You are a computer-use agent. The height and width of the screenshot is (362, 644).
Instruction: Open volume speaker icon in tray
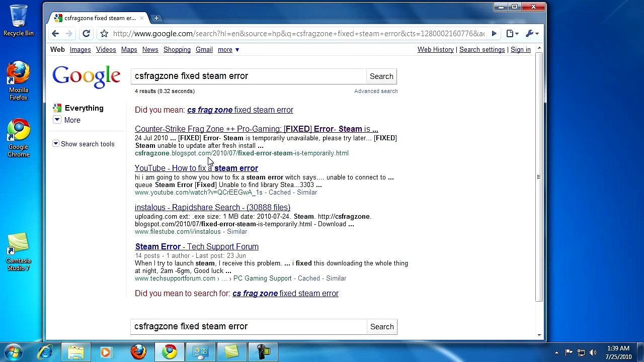click(593, 352)
